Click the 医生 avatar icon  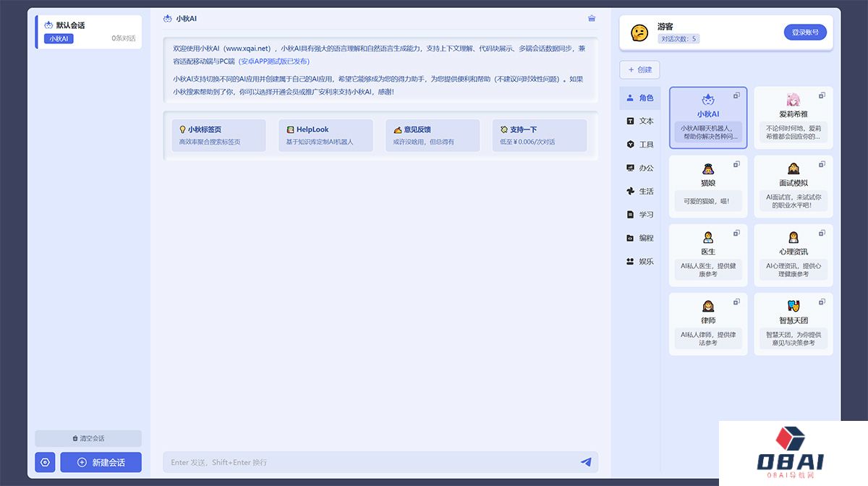coord(708,237)
